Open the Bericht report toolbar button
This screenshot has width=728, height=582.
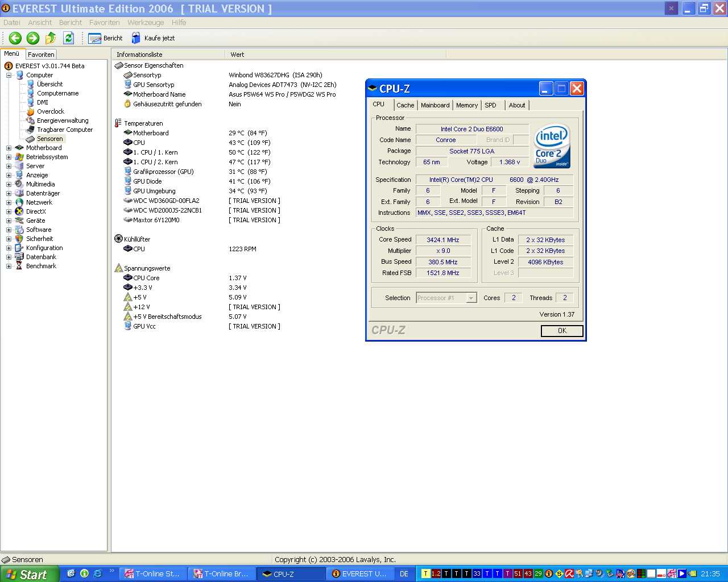point(106,38)
